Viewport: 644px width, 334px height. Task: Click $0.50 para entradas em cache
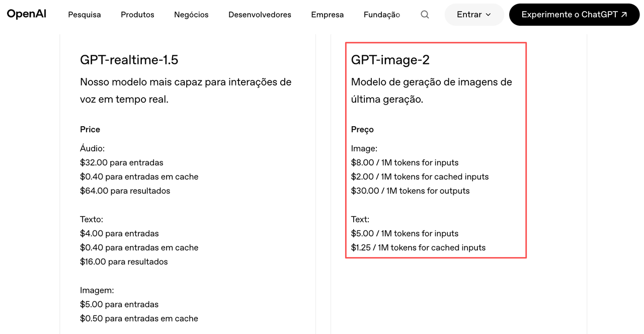139,318
